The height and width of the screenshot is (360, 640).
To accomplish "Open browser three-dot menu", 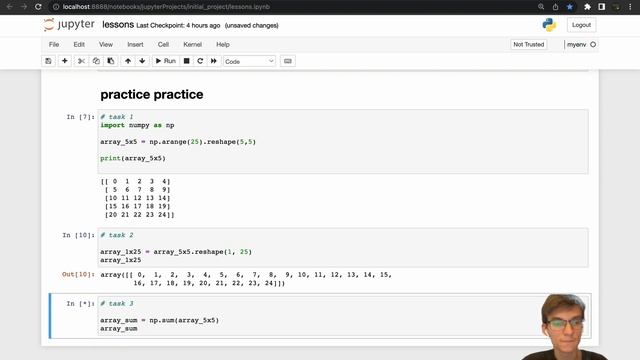I will tap(630, 7).
